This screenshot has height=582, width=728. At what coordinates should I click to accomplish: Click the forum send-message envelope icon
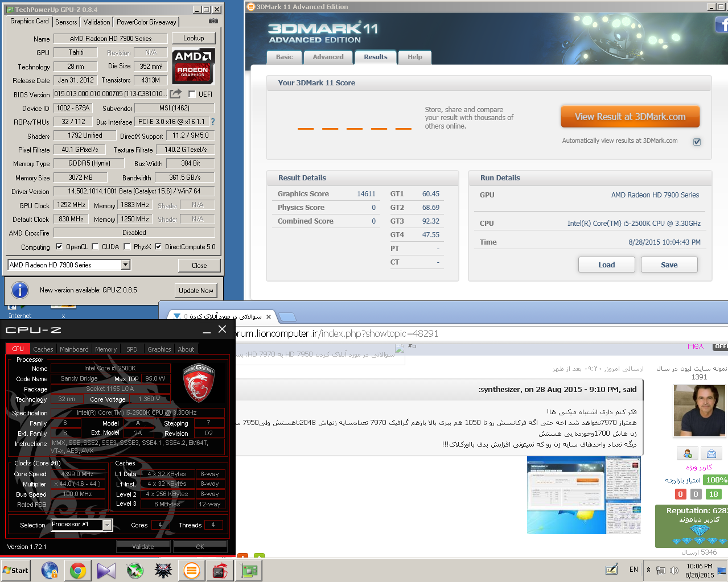click(711, 453)
